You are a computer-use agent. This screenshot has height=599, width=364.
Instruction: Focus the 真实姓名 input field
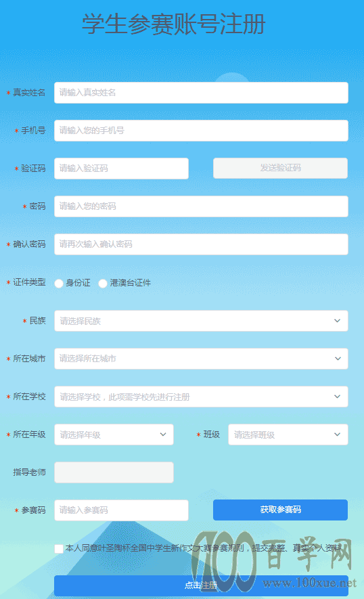[x=201, y=93]
